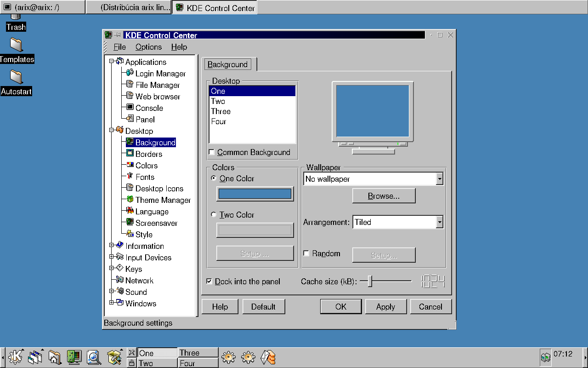Open the Console module icon
The height and width of the screenshot is (368, 588).
[x=130, y=108]
